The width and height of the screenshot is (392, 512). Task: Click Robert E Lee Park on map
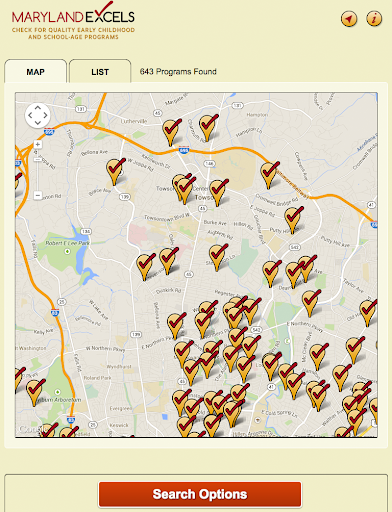click(x=67, y=243)
